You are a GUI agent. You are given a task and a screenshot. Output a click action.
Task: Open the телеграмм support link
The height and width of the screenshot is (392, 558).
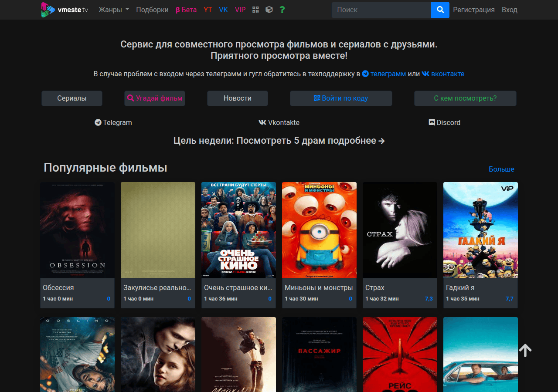[384, 74]
